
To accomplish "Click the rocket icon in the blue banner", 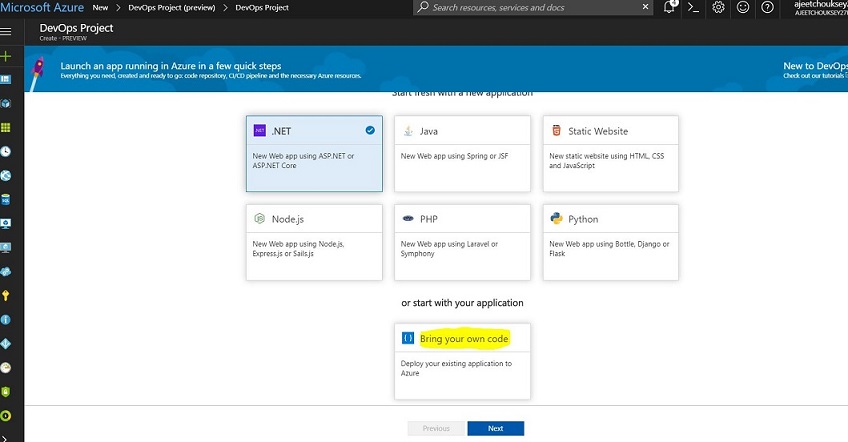I will click(37, 73).
